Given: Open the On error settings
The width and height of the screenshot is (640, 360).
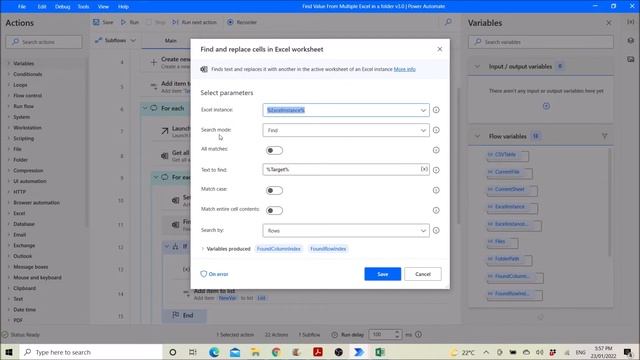Looking at the screenshot, I should click(214, 274).
